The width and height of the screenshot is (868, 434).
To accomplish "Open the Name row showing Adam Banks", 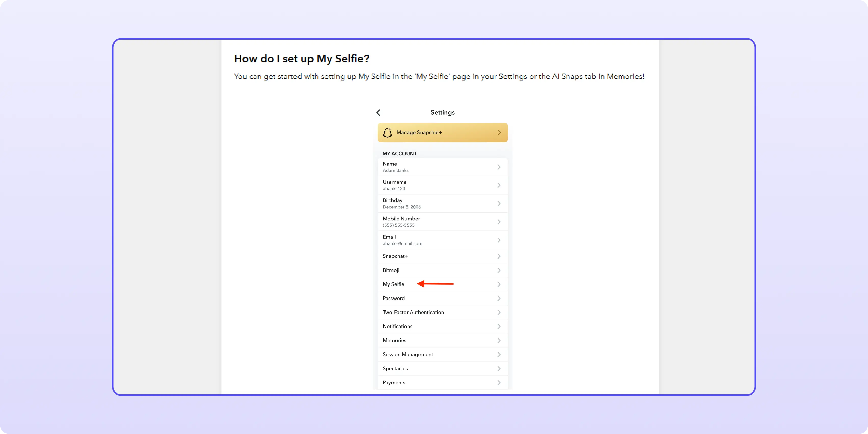I will (442, 167).
